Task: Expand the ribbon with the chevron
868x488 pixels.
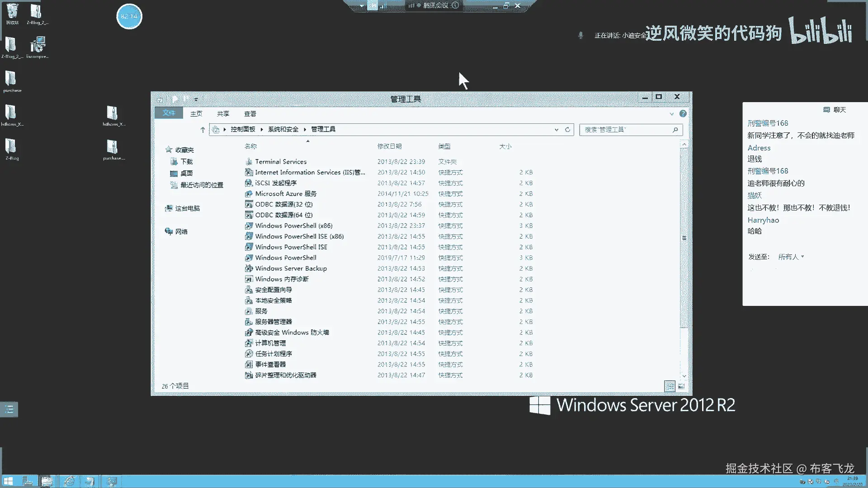Action: tap(671, 114)
